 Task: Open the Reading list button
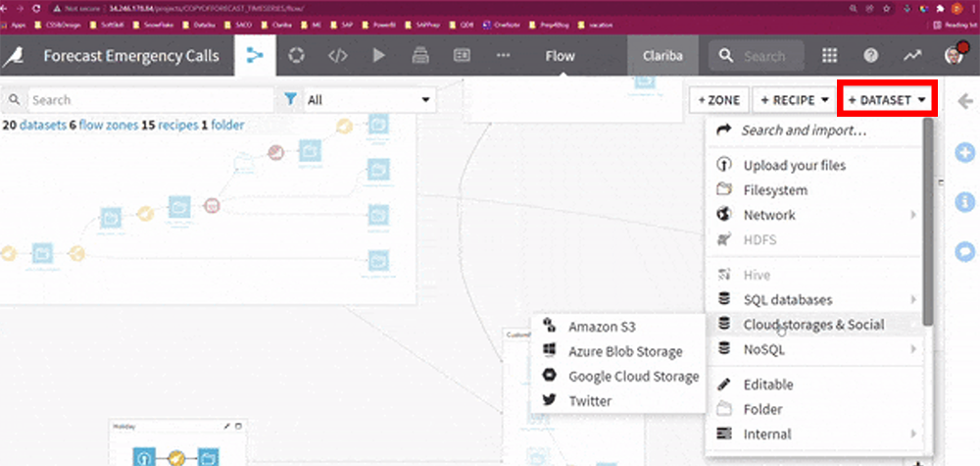[x=955, y=26]
